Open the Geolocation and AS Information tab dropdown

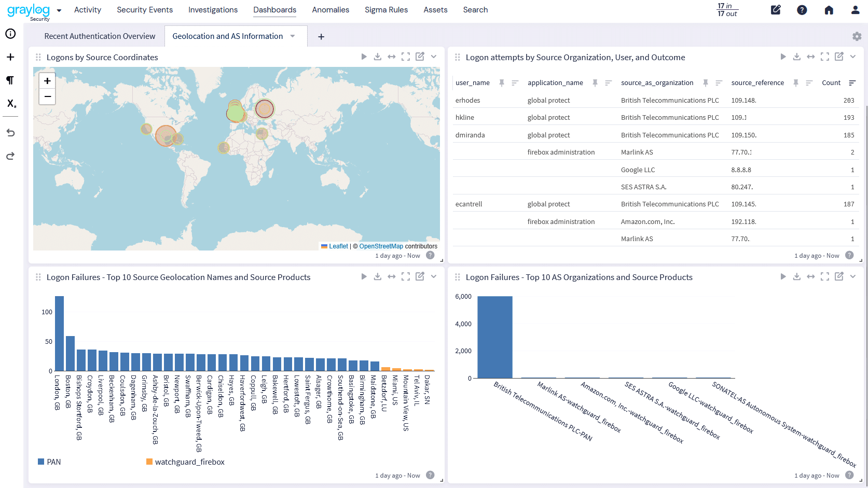coord(292,36)
